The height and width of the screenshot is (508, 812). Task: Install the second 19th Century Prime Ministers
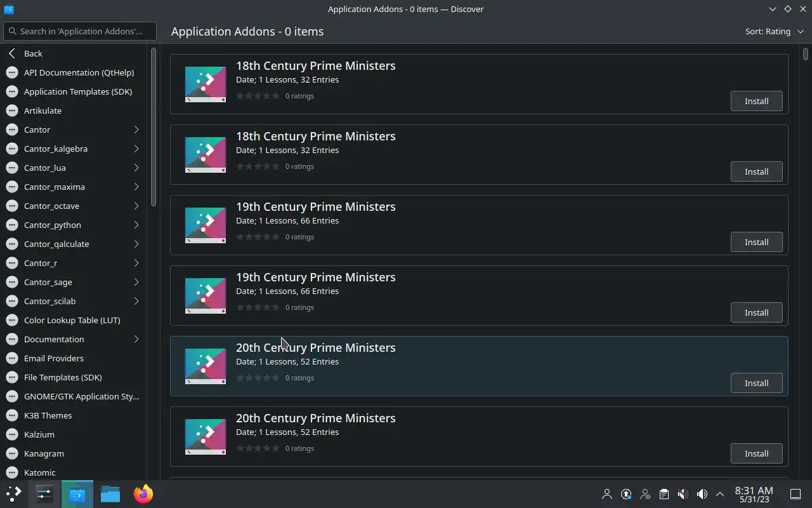tap(756, 312)
